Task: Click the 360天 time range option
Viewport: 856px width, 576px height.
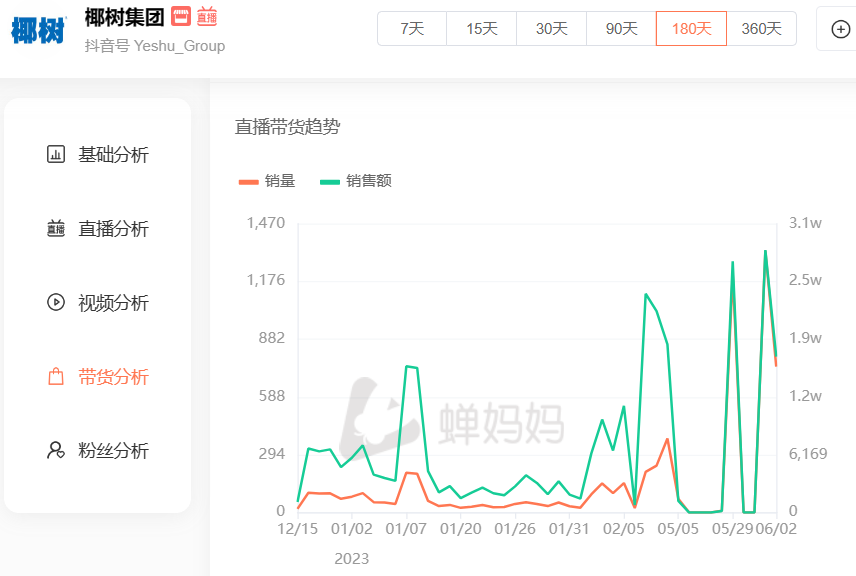Action: point(761,29)
